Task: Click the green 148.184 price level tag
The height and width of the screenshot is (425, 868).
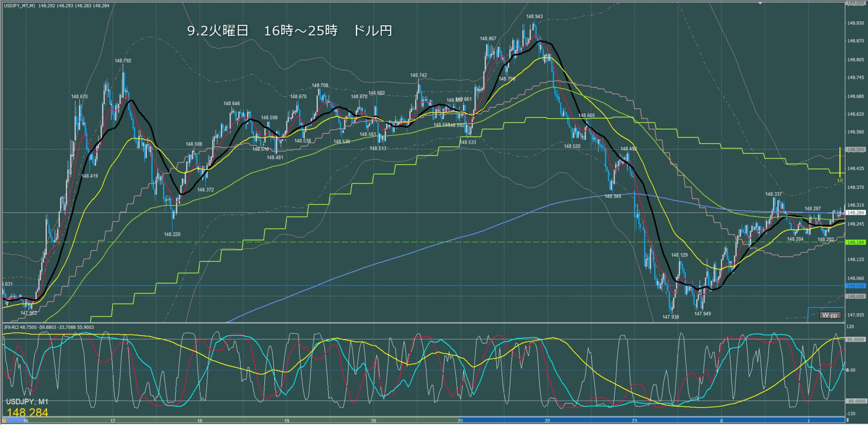Action: 855,242
